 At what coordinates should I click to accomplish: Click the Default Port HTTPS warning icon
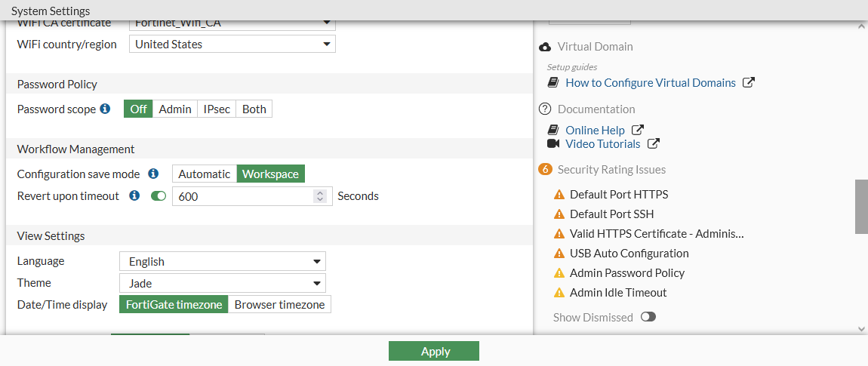coord(559,195)
